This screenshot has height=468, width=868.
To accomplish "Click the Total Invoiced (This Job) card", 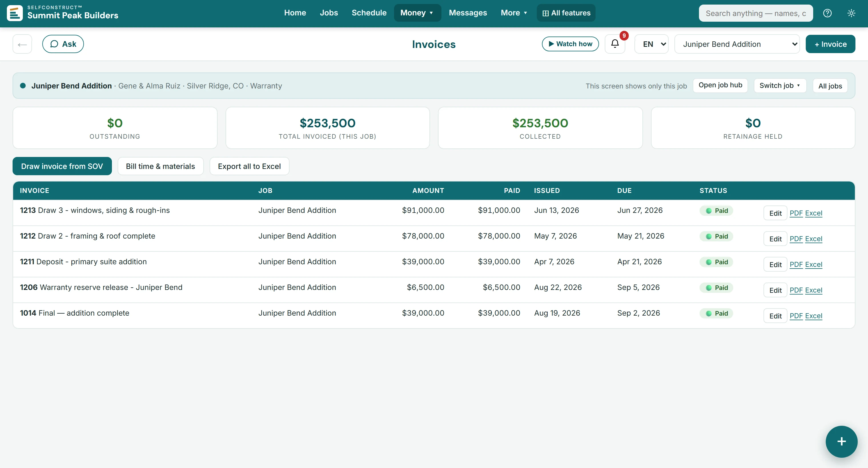I will coord(327,128).
